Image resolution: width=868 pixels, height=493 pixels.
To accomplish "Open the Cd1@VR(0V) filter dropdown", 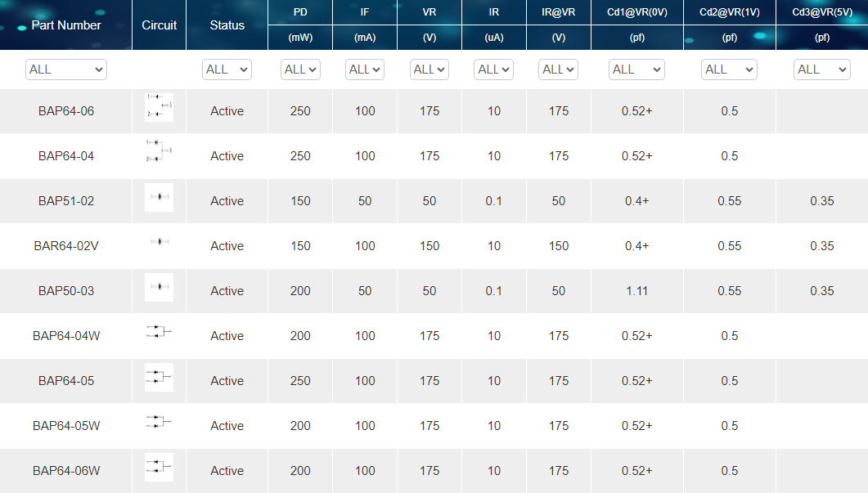I will (x=636, y=69).
